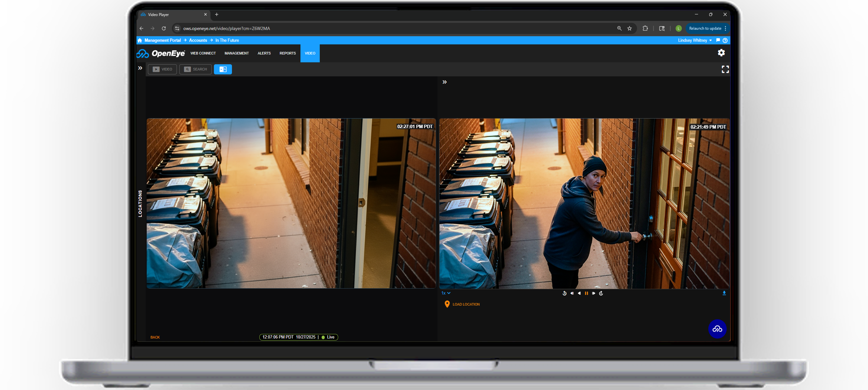Switch to VIDEO mode button
Viewport: 868px width, 390px height.
(x=163, y=69)
